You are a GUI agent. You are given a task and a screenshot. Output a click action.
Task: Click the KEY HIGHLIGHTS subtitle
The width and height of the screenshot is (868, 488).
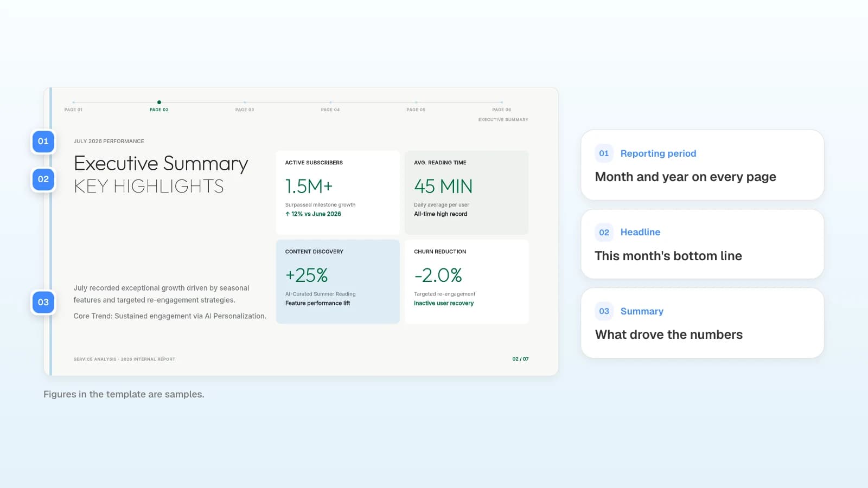point(149,186)
